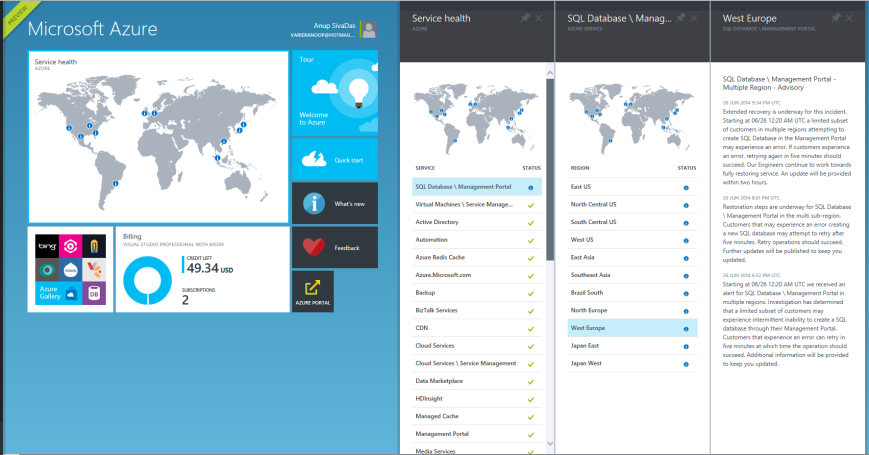Click the info status icon for Japan West
Viewport: 869px width, 455px height.
tap(686, 364)
